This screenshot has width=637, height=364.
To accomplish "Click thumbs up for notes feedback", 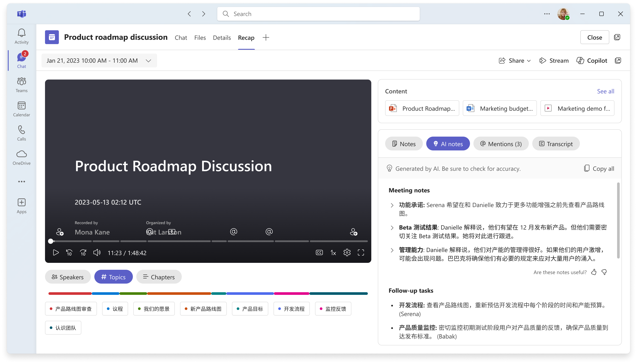I will [x=594, y=272].
